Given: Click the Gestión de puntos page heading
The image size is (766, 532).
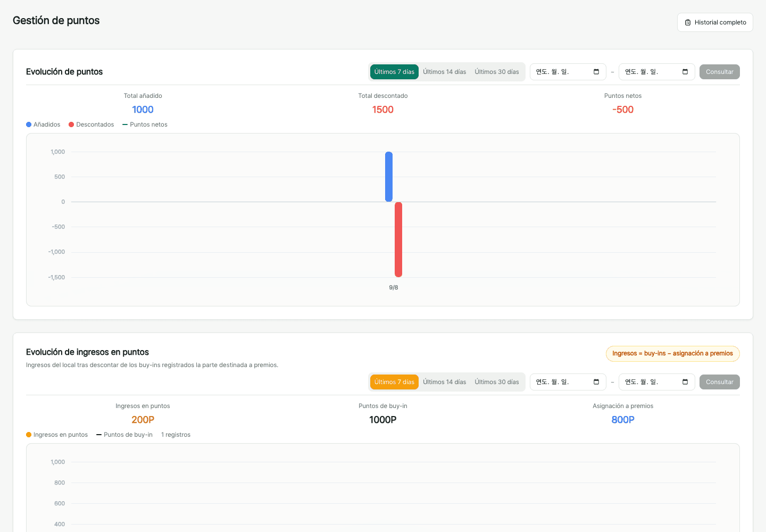Looking at the screenshot, I should tap(56, 20).
